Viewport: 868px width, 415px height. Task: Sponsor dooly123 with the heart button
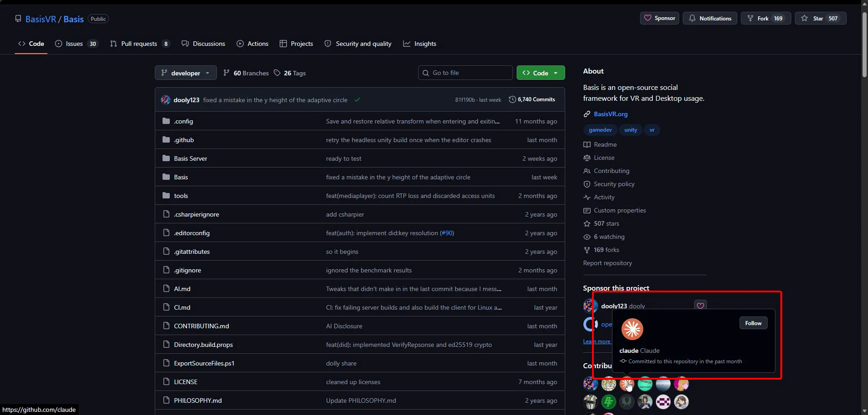700,306
